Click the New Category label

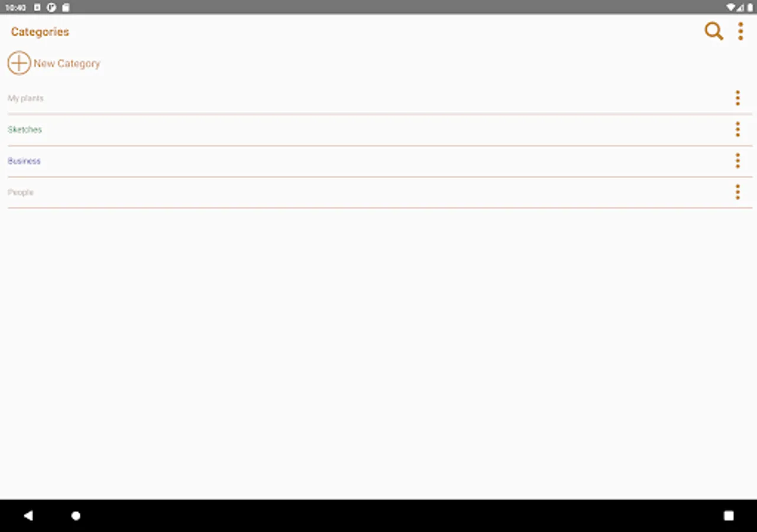(x=67, y=63)
